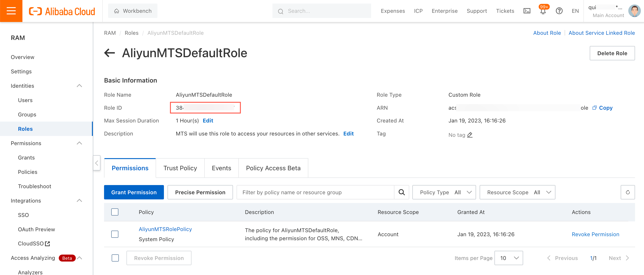Open ICP in the top bar
Image resolution: width=644 pixels, height=275 pixels.
coord(418,11)
